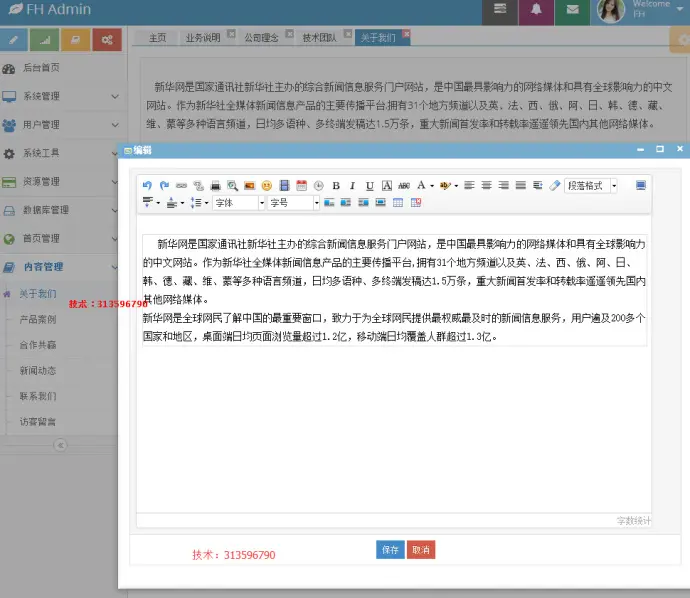The width and height of the screenshot is (690, 598).
Task: Redo the last edit in editor
Action: pos(164,186)
